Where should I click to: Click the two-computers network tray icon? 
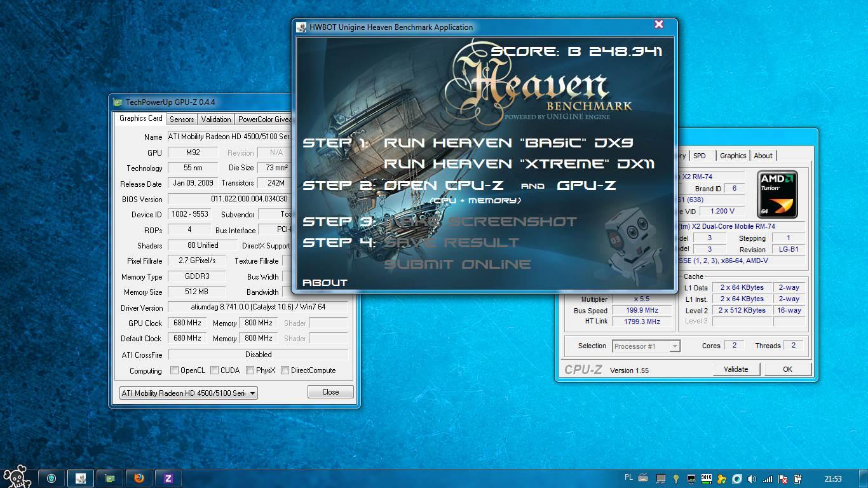[661, 479]
